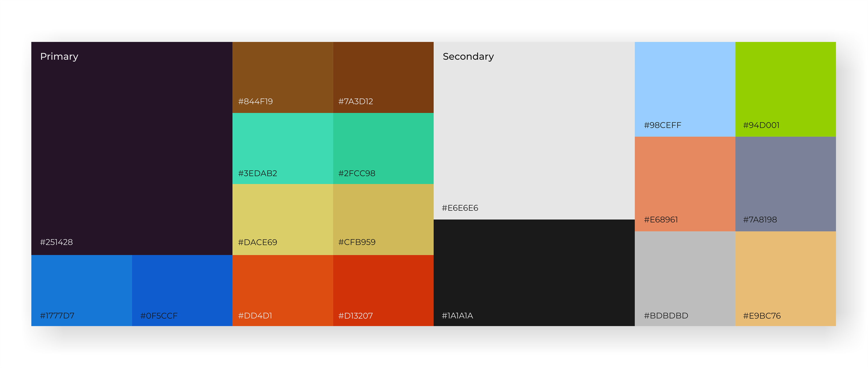The image size is (868, 368).
Task: Choose the teal #3EDAB2 swatch
Action: tap(283, 148)
